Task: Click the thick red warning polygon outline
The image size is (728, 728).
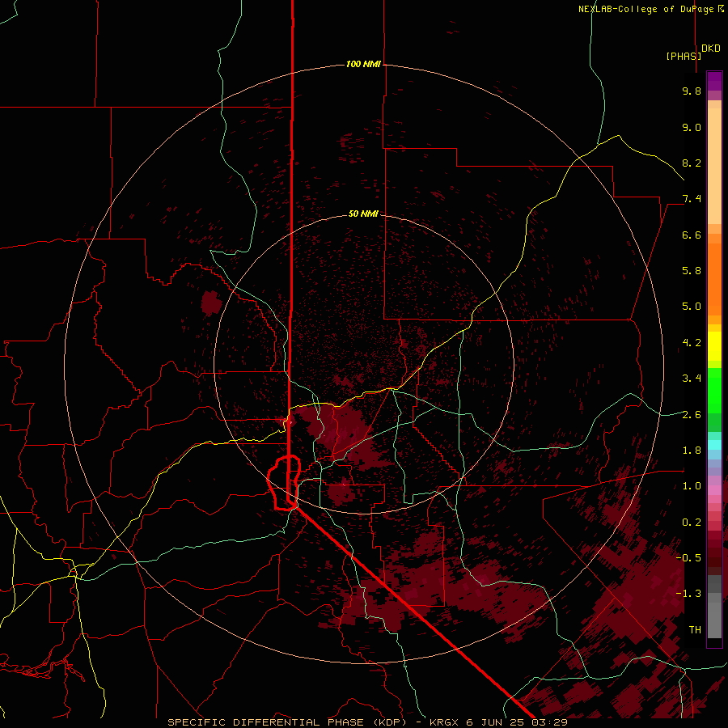Action: click(284, 483)
